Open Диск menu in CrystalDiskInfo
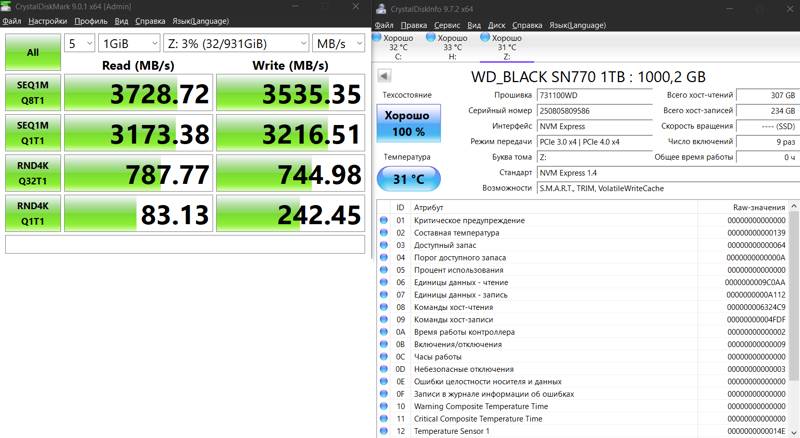The height and width of the screenshot is (438, 800). (x=496, y=25)
